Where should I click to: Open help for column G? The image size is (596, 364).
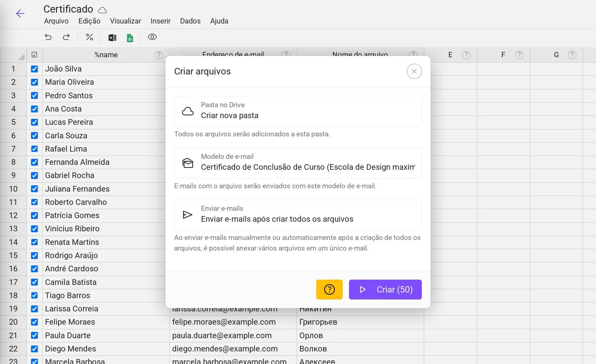tap(572, 55)
